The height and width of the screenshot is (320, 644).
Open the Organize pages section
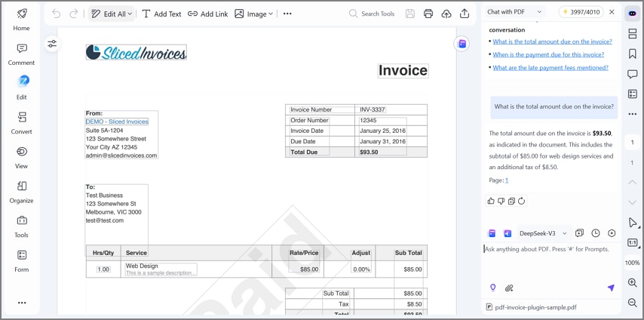21,192
